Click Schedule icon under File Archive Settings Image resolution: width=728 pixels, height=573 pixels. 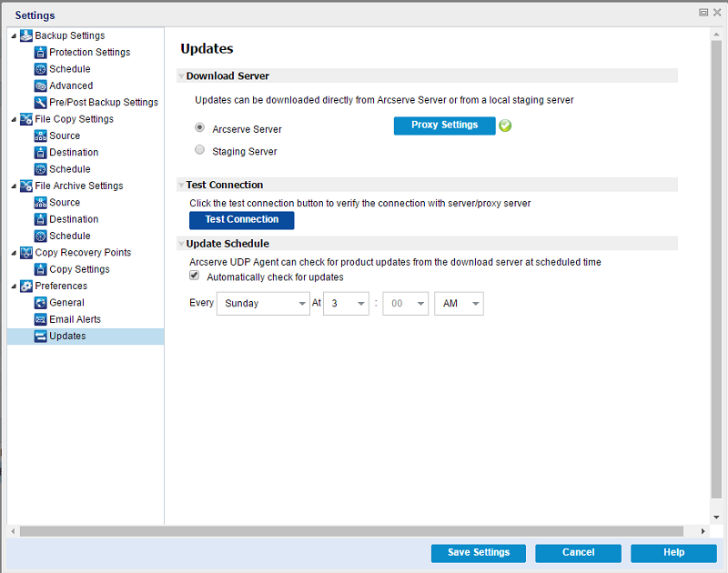point(40,236)
